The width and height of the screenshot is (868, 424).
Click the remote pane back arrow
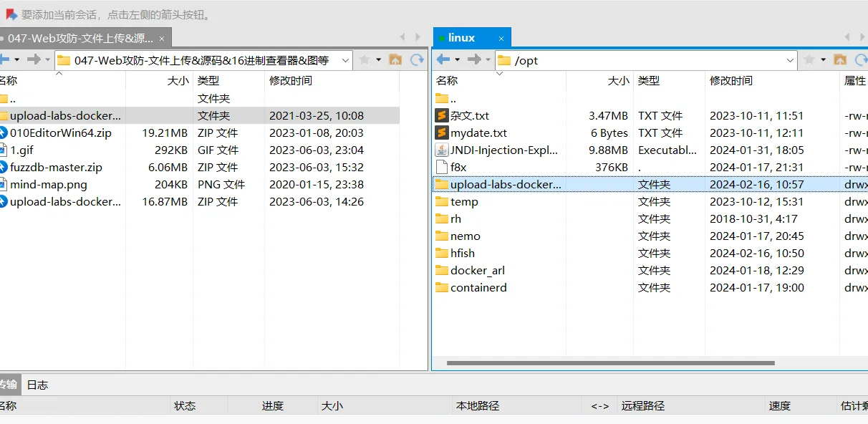click(443, 59)
